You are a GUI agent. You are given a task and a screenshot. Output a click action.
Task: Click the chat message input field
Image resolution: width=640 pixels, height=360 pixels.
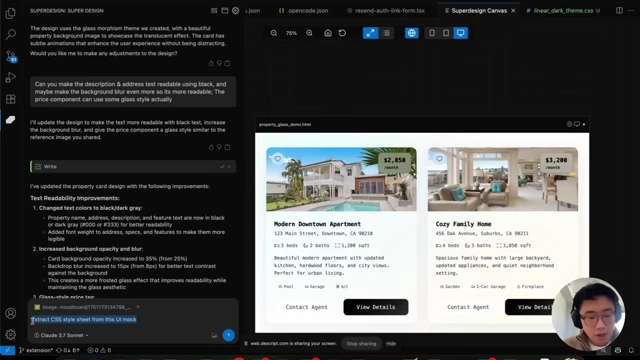coord(133,320)
